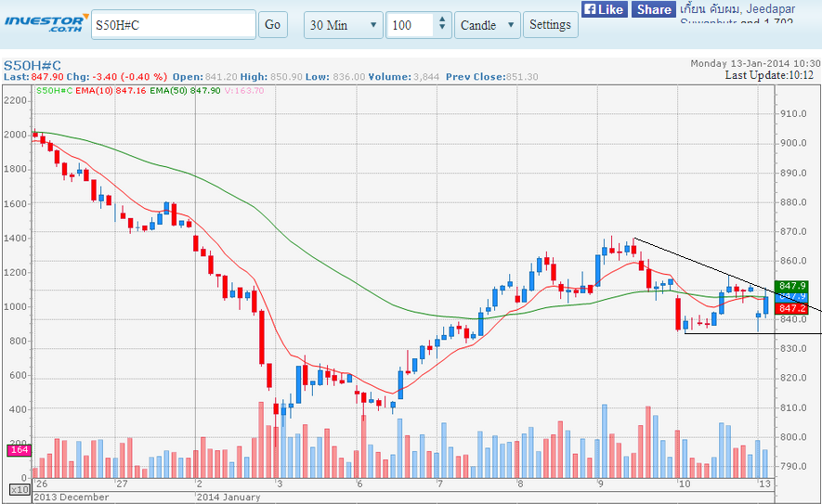Click the x10 volume scale label
822x504 pixels.
click(19, 488)
